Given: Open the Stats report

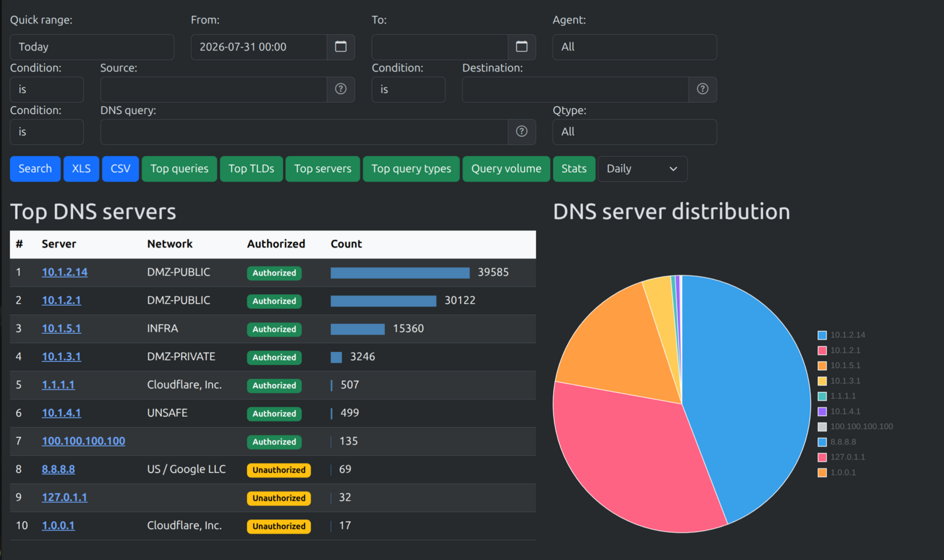Looking at the screenshot, I should (x=574, y=169).
